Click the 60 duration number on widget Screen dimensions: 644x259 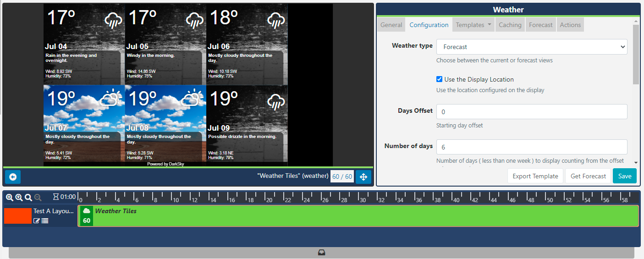[87, 220]
